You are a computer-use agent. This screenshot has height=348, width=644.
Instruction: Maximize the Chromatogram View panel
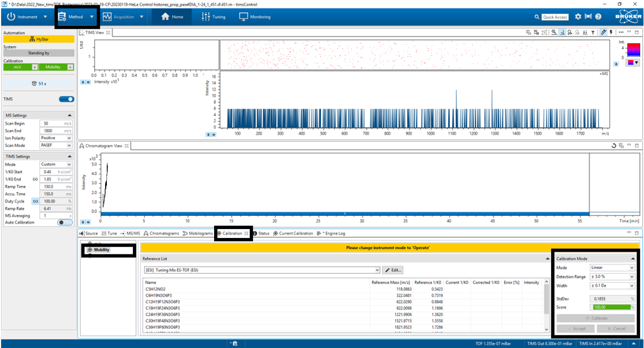[x=637, y=146]
